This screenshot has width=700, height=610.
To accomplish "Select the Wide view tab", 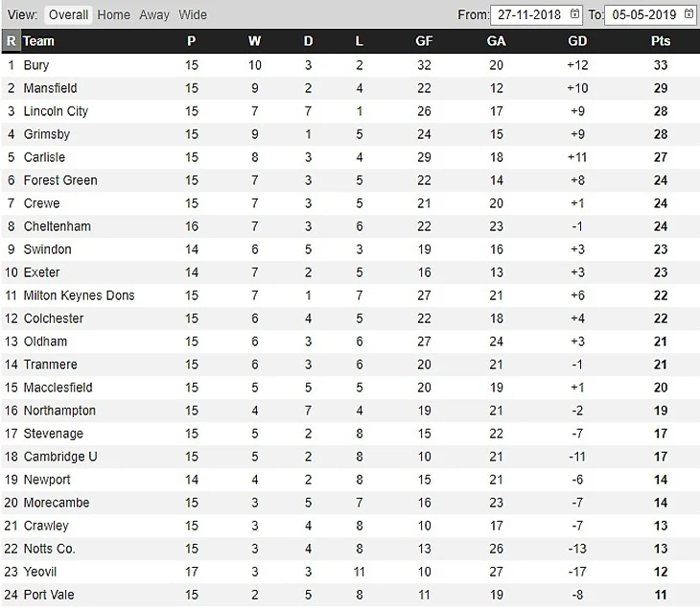I will coord(193,14).
